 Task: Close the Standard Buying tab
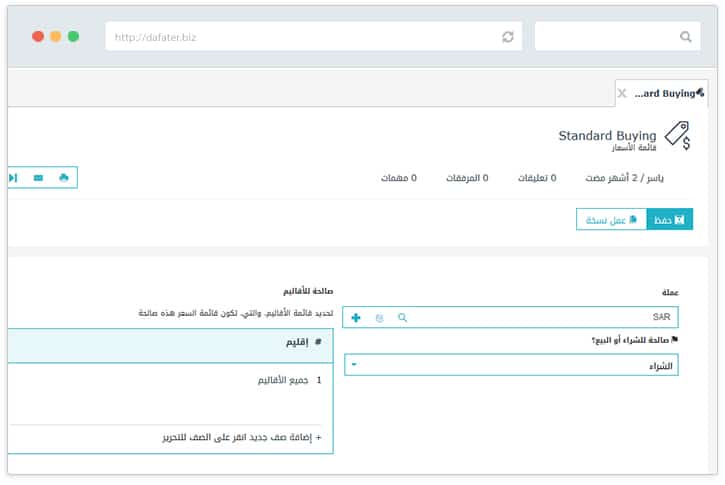coord(622,93)
